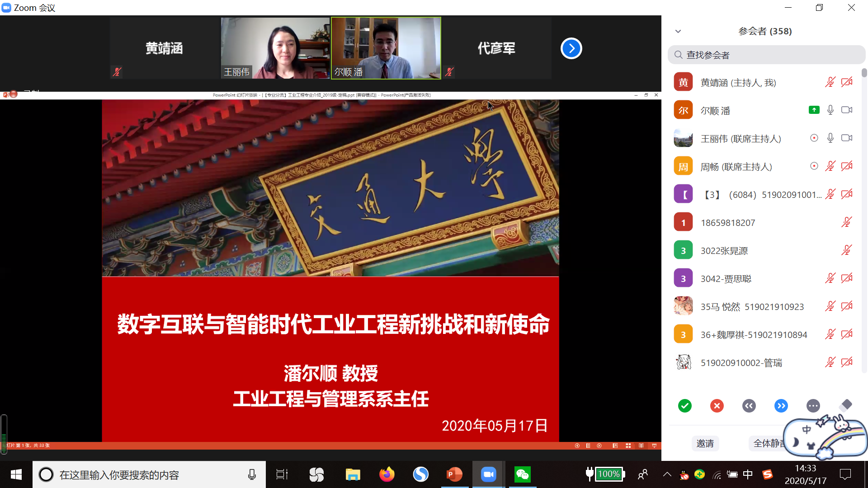Viewport: 868px width, 488px height.
Task: Show next video thumbnails with blue arrow
Action: [x=571, y=48]
